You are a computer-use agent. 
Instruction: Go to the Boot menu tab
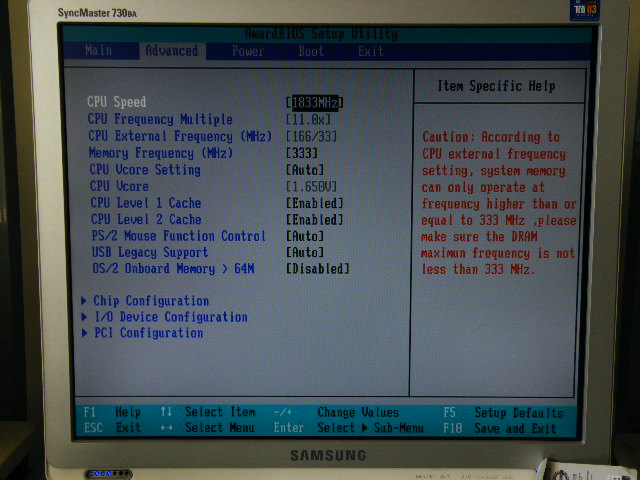coord(311,51)
